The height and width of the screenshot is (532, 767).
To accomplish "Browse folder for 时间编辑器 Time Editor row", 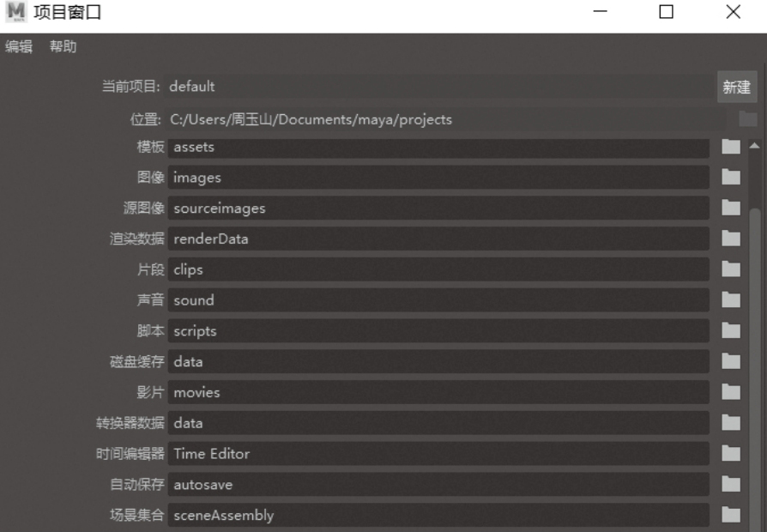I will [x=731, y=454].
